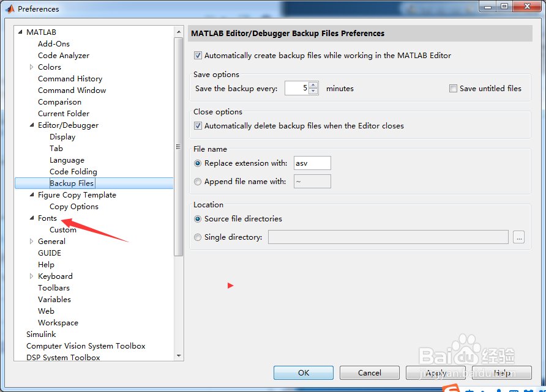Select Computer Vision System Toolbox
This screenshot has width=546, height=392.
click(86, 346)
